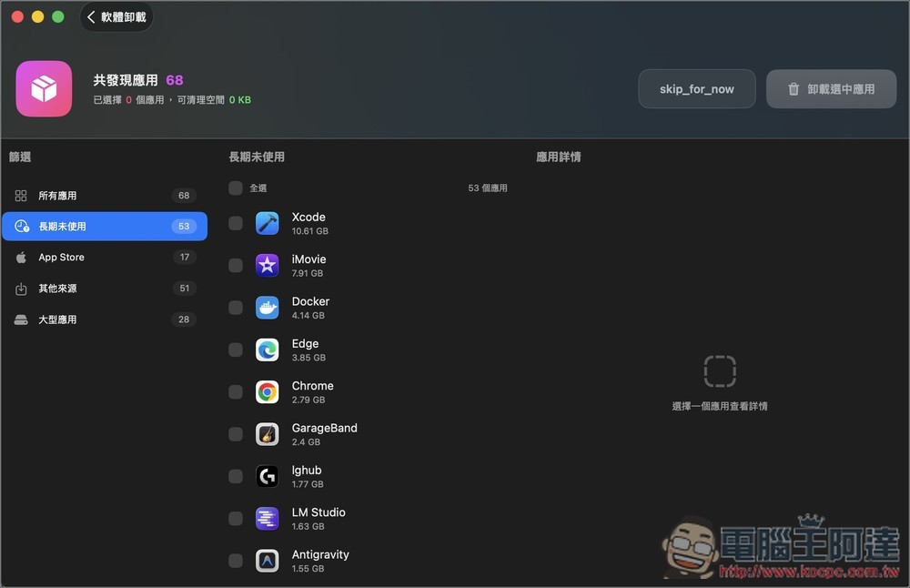910x588 pixels.
Task: Check the Edge checkbox
Action: point(236,350)
